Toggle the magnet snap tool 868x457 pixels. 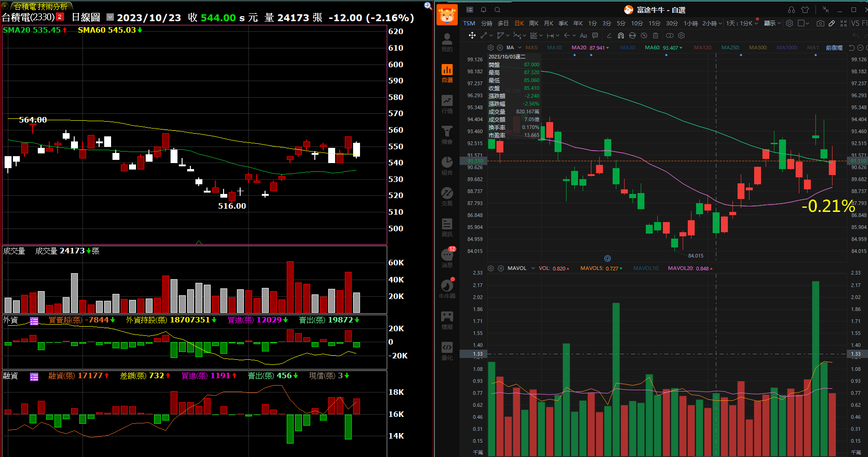(621, 35)
